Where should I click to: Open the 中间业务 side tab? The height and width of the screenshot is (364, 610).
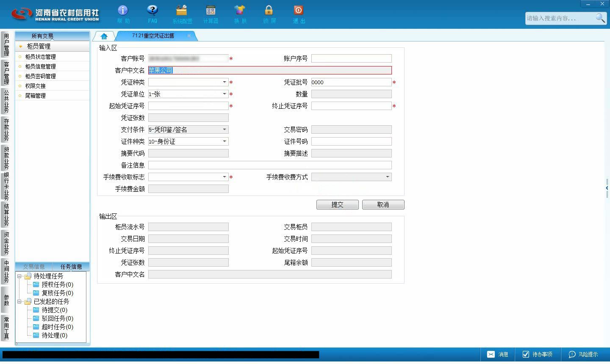tap(6, 271)
